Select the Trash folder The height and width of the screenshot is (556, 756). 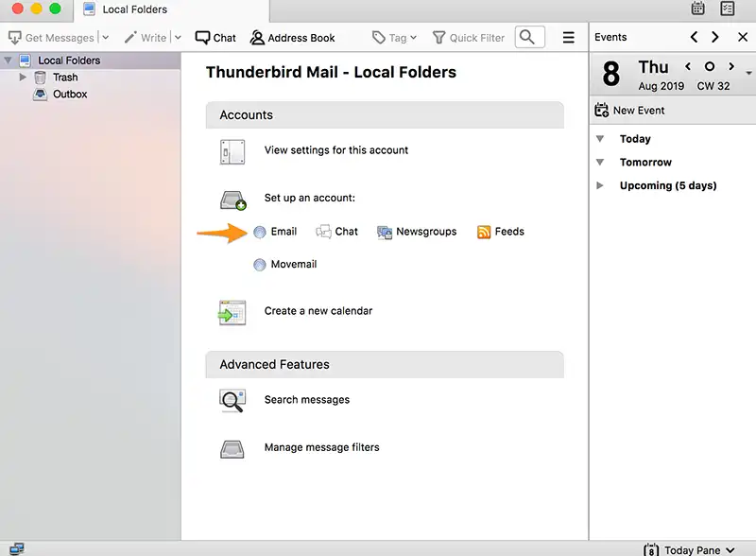65,78
